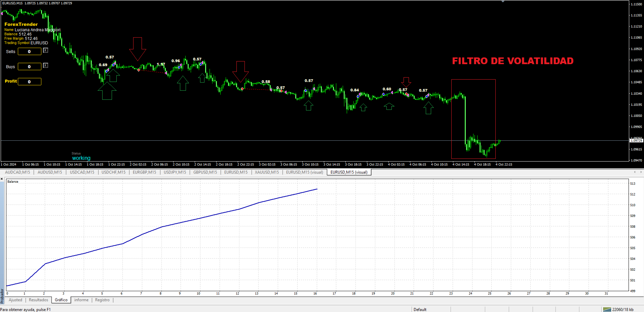Click the Sells count field
The image size is (644, 312).
point(30,51)
